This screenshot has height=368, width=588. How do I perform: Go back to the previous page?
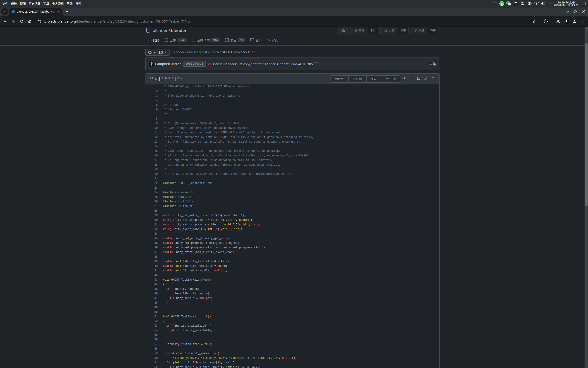pos(5,21)
